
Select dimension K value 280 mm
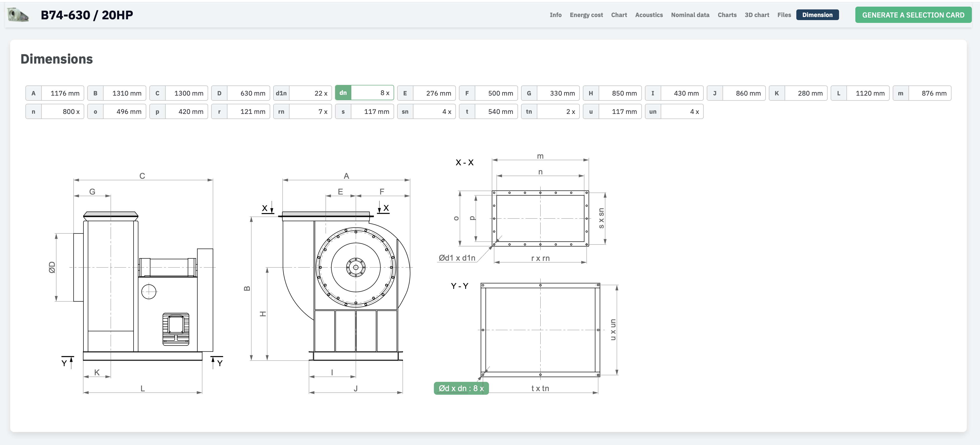tap(798, 93)
